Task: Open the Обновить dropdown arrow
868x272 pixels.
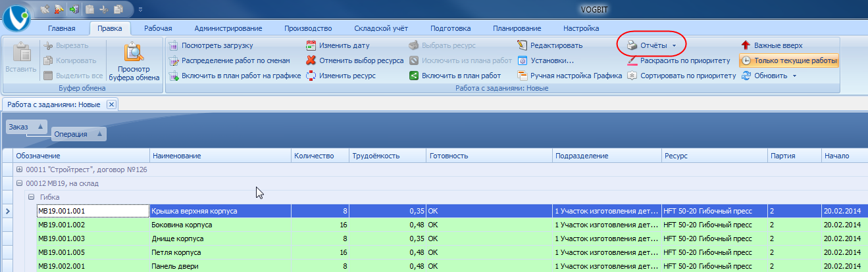Action: (794, 76)
